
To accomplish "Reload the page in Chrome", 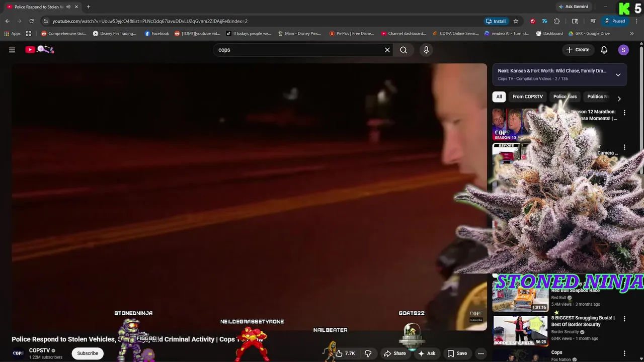I will 31,21.
